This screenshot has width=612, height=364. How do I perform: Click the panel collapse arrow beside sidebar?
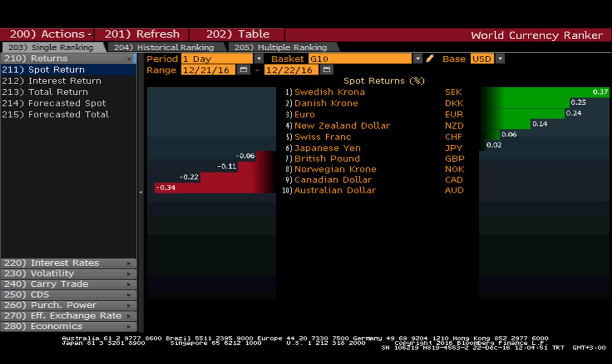(141, 192)
